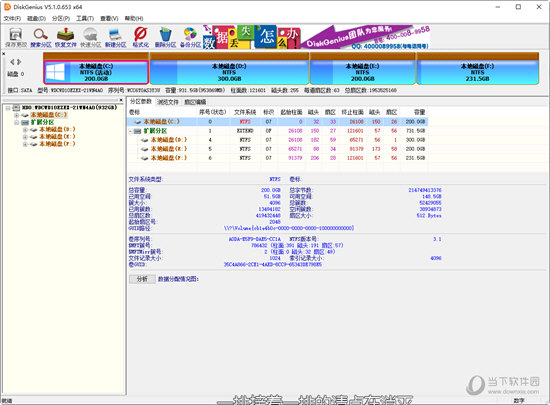Open the 磁盘(D) menu

coord(36,18)
